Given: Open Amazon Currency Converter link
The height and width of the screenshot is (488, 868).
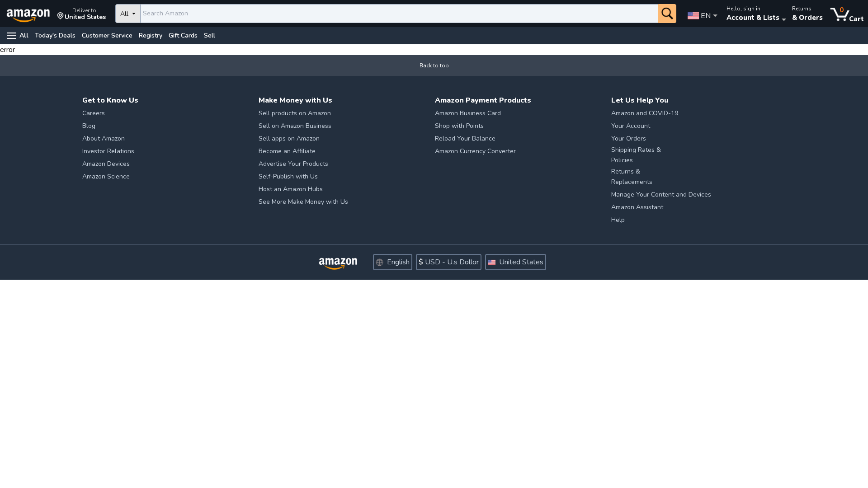Looking at the screenshot, I should (x=475, y=151).
